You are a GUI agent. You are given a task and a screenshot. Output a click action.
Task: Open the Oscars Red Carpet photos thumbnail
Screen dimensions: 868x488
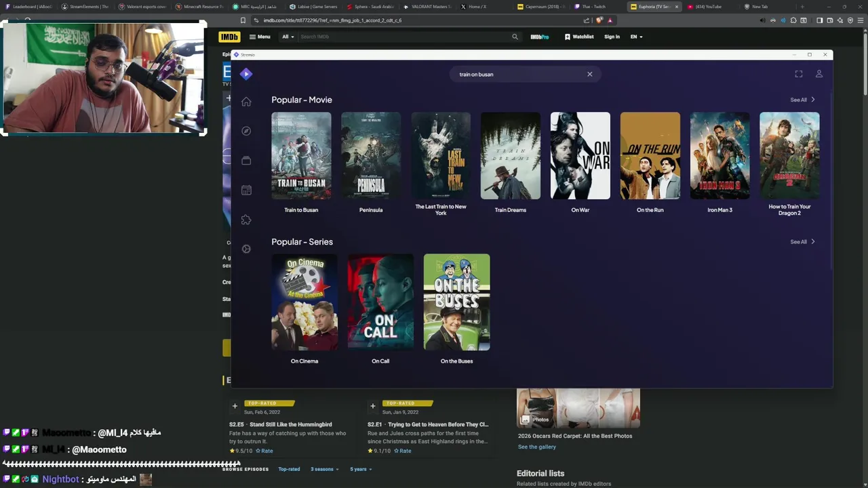pyautogui.click(x=578, y=408)
